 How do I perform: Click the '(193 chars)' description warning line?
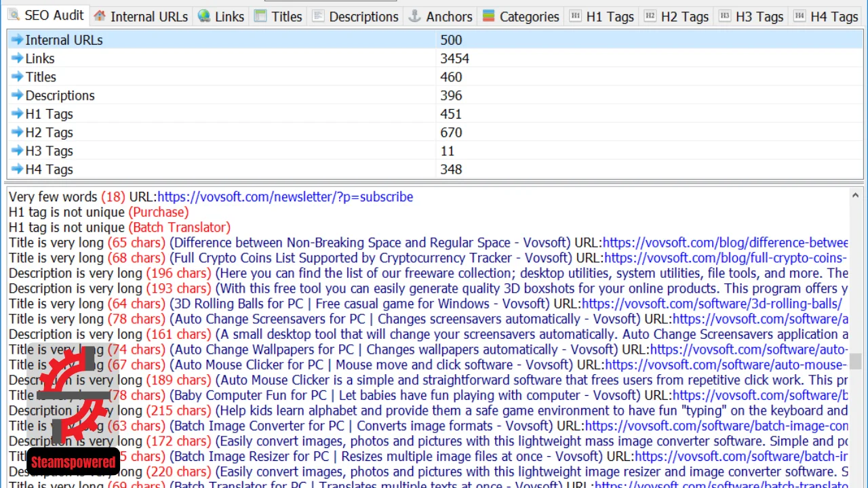(429, 288)
